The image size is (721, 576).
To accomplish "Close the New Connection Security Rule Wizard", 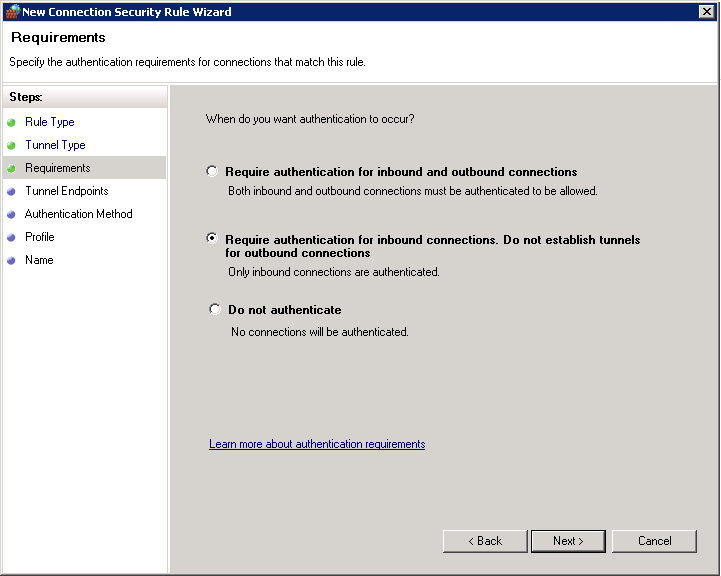I will pyautogui.click(x=706, y=11).
